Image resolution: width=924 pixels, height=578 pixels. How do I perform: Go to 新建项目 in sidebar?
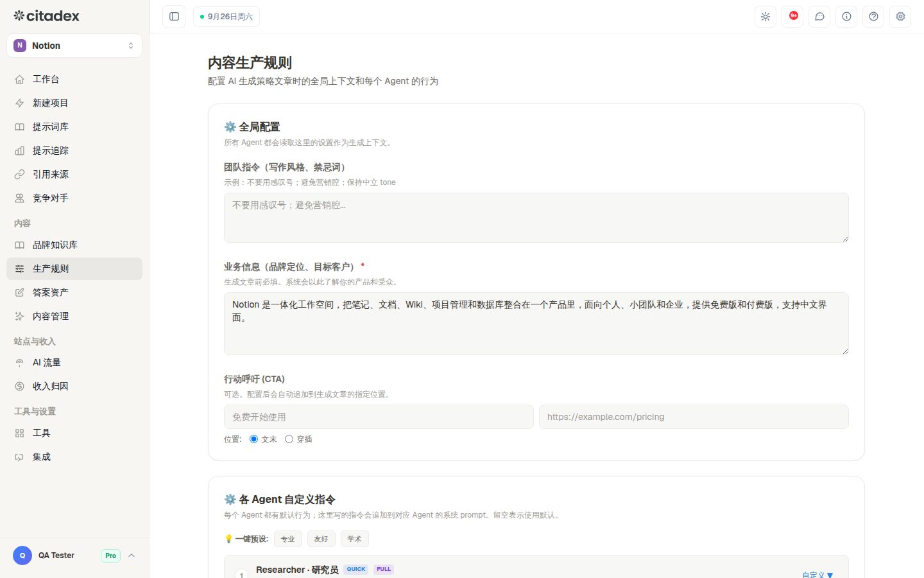[74, 103]
